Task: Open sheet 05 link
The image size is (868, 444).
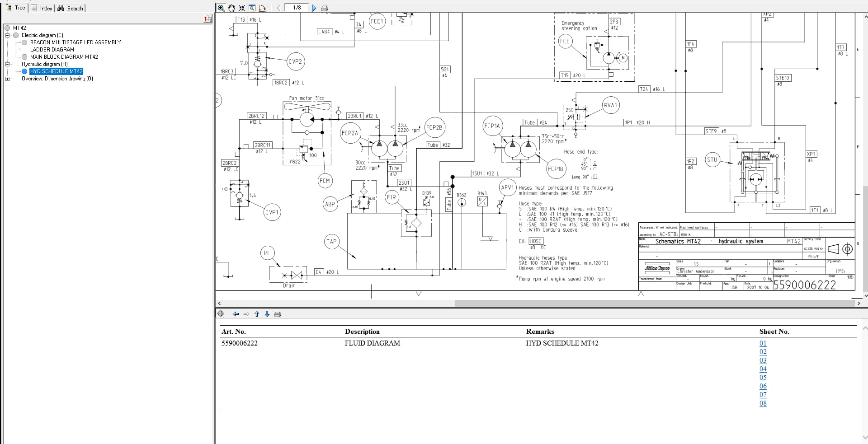Action: point(763,378)
